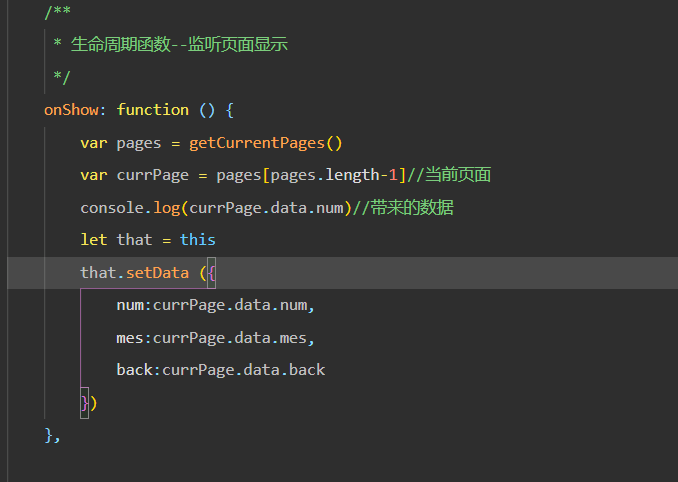Click the function keyword after onShow
The image size is (678, 482).
[153, 110]
